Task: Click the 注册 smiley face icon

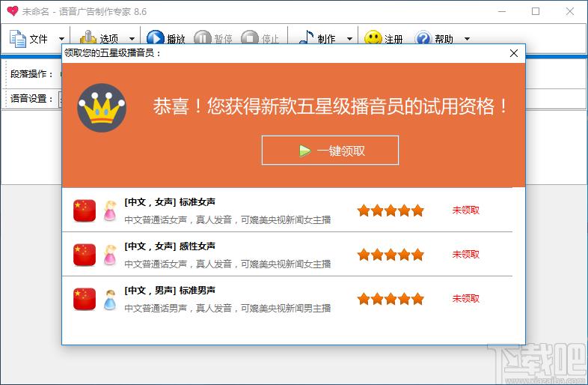Action: click(x=373, y=37)
